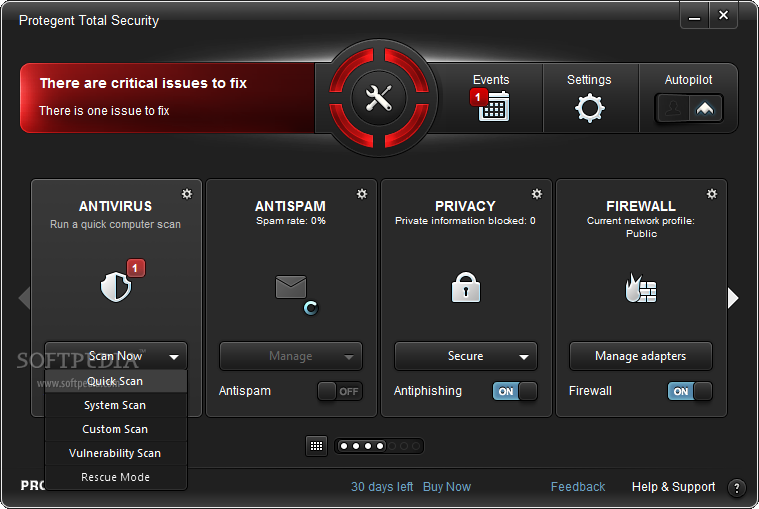759x509 pixels.
Task: Click 'Private information blocked: 0' text
Action: pos(465,221)
